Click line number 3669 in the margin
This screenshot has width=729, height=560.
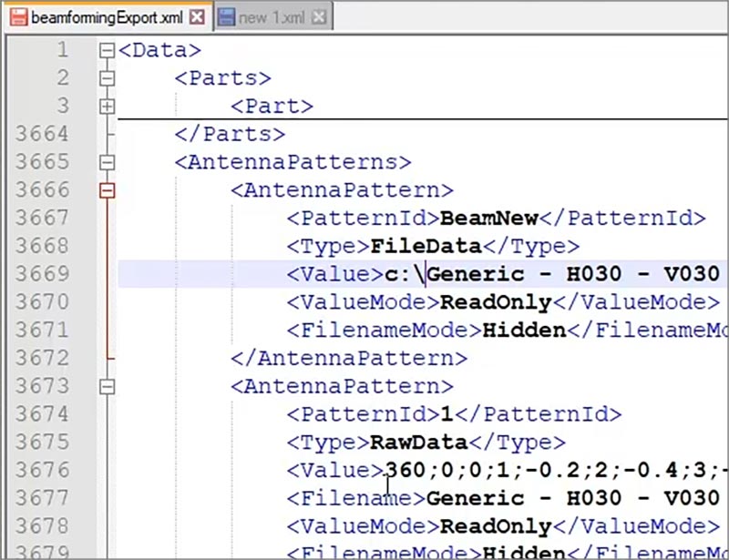42,274
